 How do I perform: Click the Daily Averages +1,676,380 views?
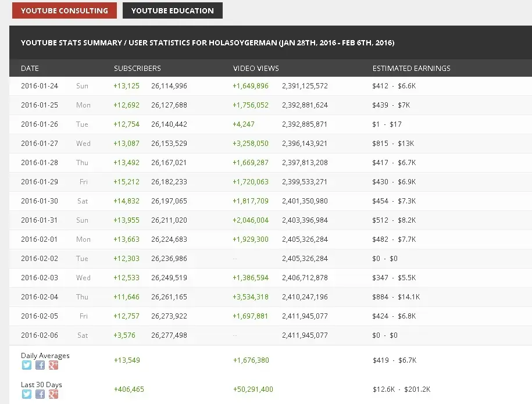pyautogui.click(x=251, y=360)
